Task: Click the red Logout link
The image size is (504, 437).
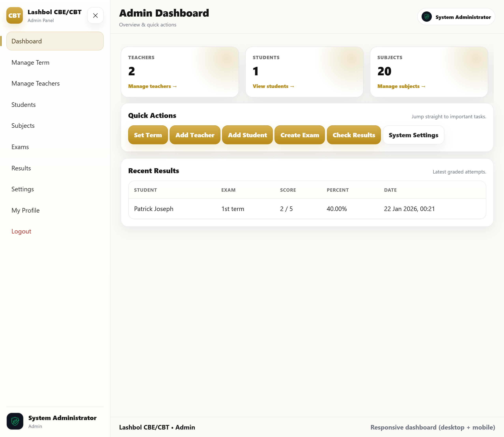Action: pyautogui.click(x=21, y=231)
